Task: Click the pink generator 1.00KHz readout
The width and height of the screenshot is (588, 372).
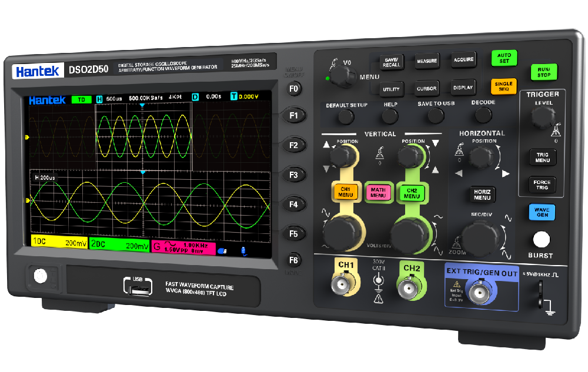Action: [183, 247]
